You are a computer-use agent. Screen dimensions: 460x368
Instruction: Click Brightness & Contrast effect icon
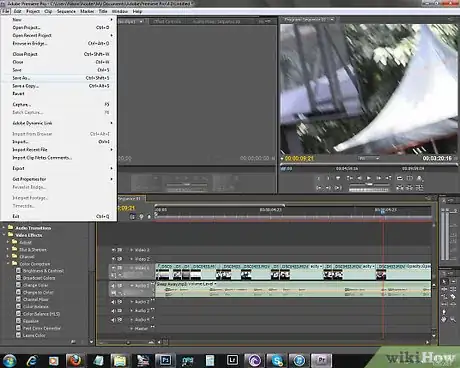click(x=19, y=271)
